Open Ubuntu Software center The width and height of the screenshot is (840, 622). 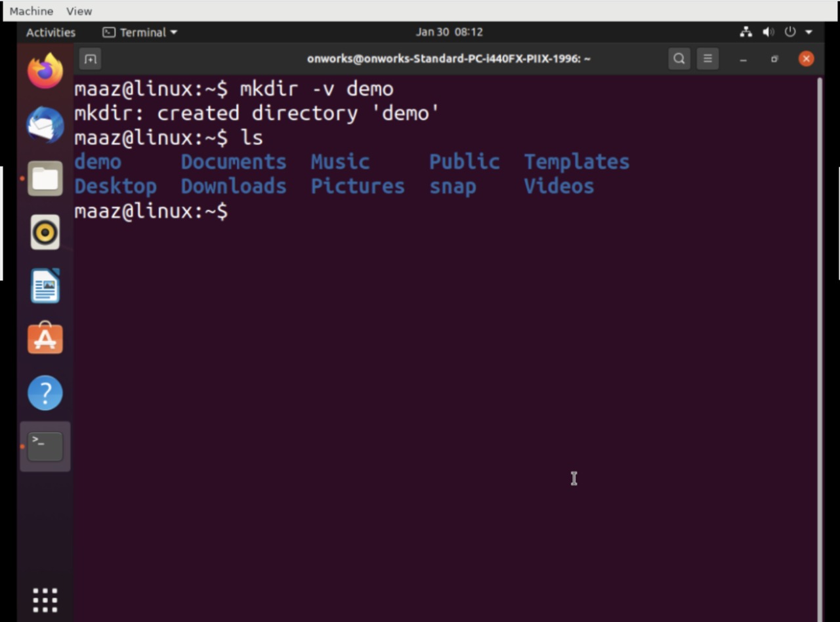(x=45, y=339)
